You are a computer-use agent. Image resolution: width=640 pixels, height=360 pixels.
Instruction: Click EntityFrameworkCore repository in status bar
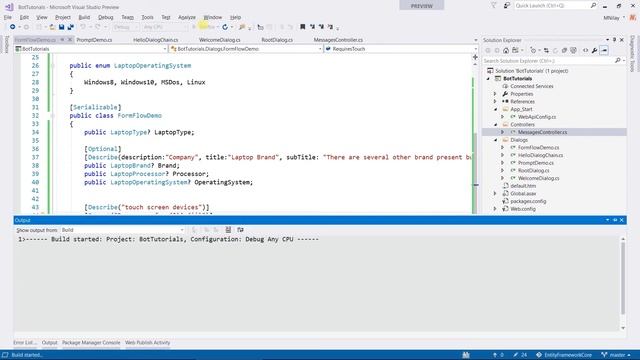pos(564,355)
